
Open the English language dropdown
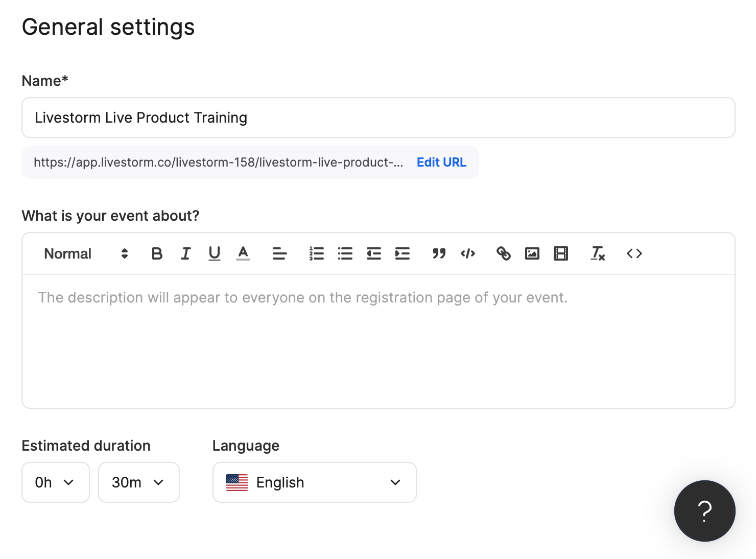(315, 482)
